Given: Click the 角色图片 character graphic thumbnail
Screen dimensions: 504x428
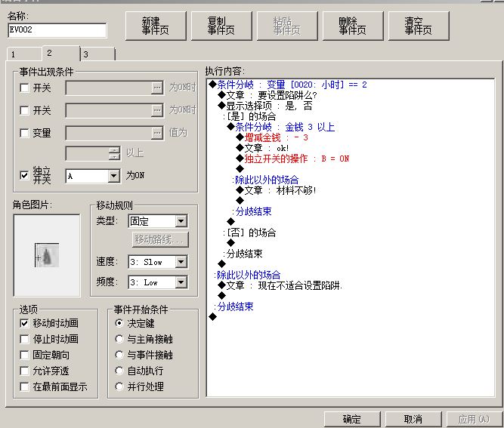Looking at the screenshot, I should tap(47, 255).
